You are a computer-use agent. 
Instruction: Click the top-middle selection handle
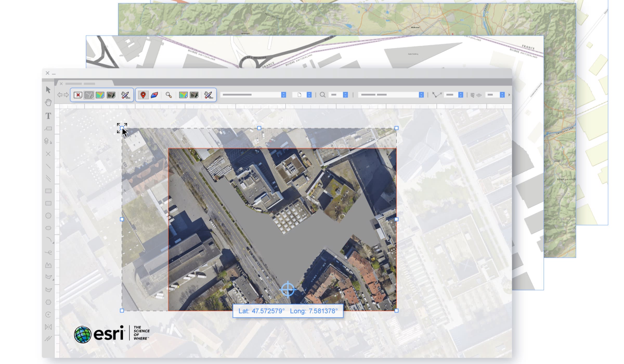(x=259, y=128)
